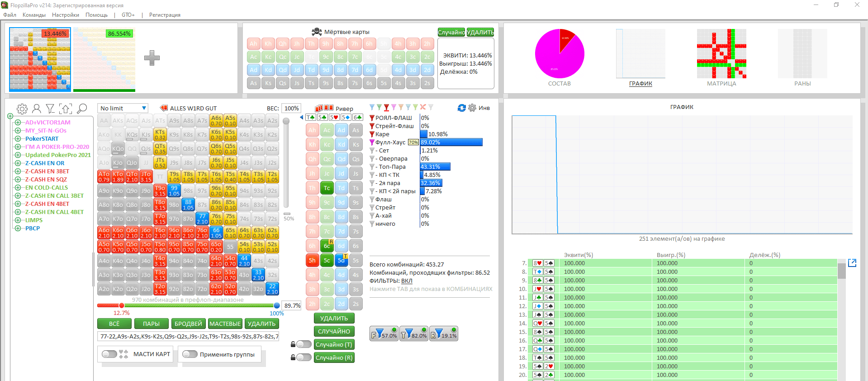Expand the Z-CASH EN 3BET range group
Screen dimensions: 868x381
point(18,171)
